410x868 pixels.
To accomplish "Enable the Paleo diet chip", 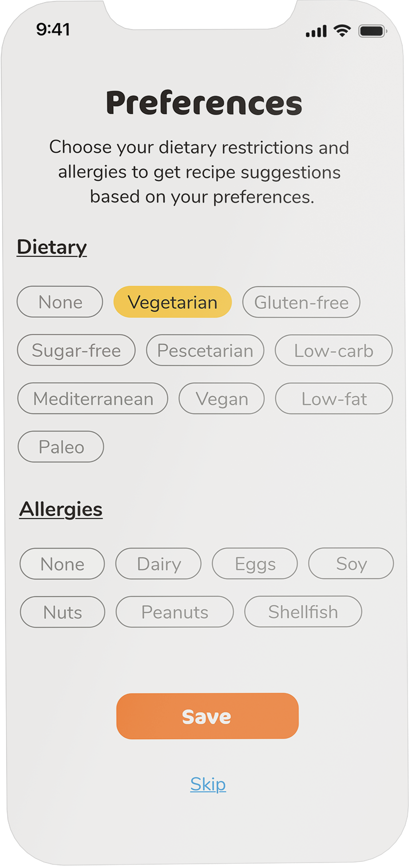I will [x=61, y=447].
